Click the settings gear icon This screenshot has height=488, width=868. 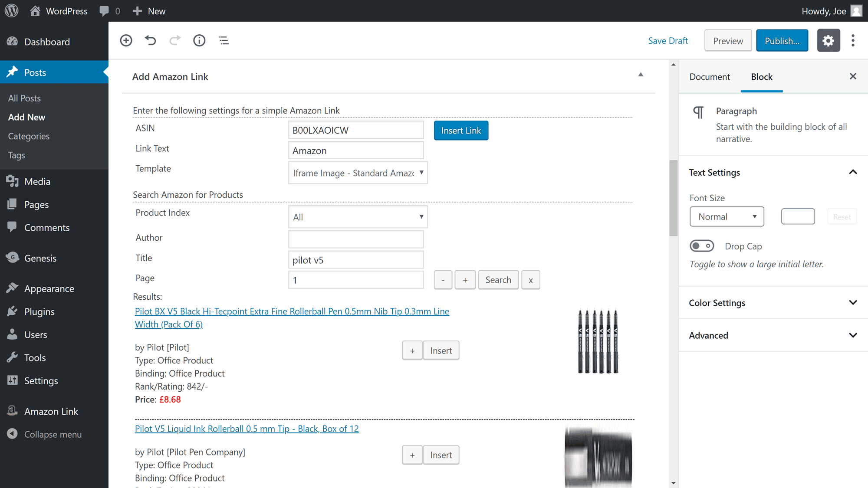click(x=829, y=40)
